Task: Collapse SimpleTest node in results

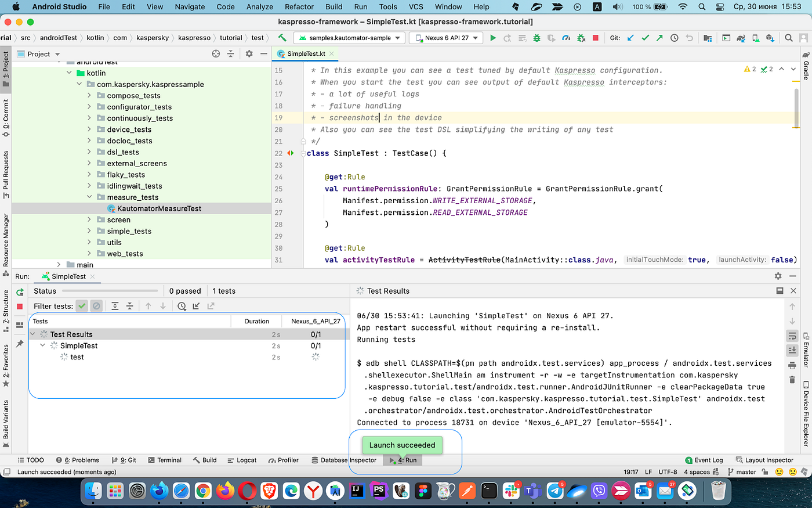Action: (43, 345)
